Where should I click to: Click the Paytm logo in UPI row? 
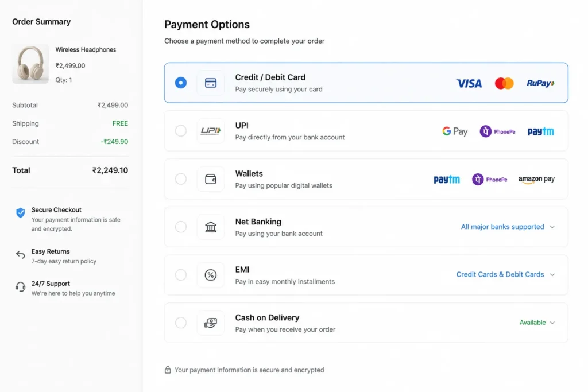[x=541, y=131]
